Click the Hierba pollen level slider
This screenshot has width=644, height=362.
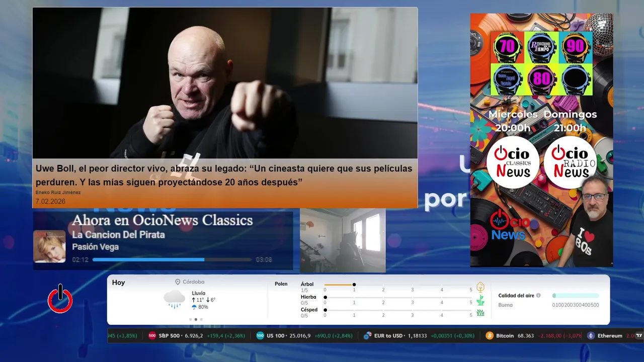coord(398,297)
